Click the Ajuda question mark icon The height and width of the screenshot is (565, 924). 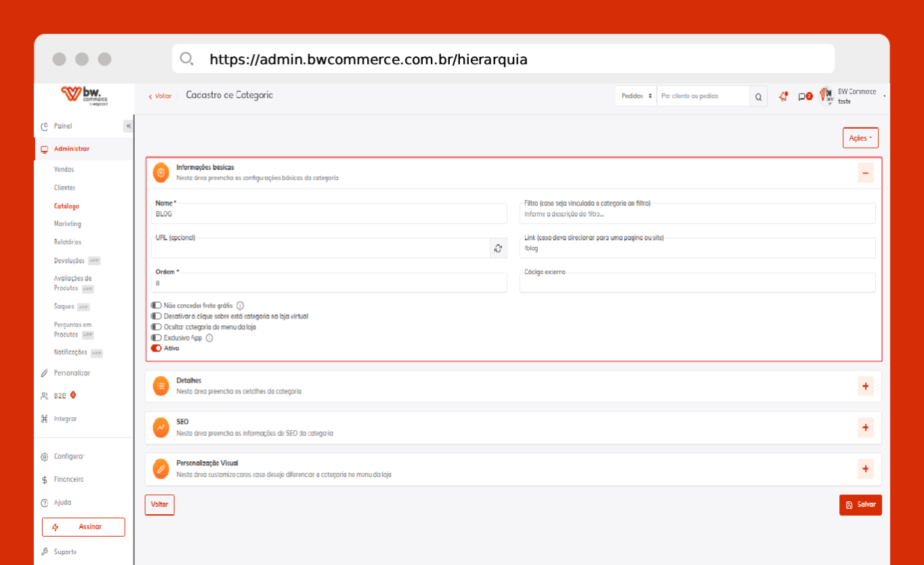(45, 503)
